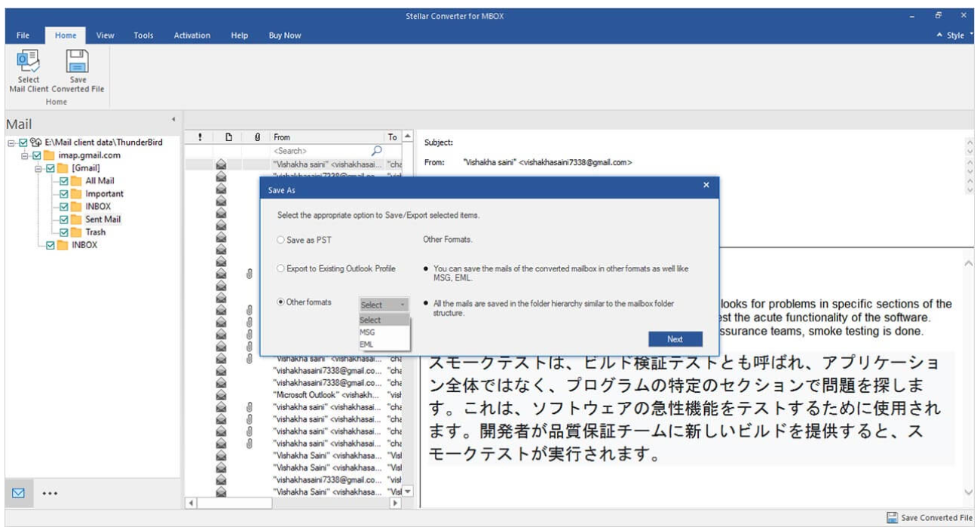The image size is (980, 530).
Task: Switch to the View ribbon tab
Action: 106,35
